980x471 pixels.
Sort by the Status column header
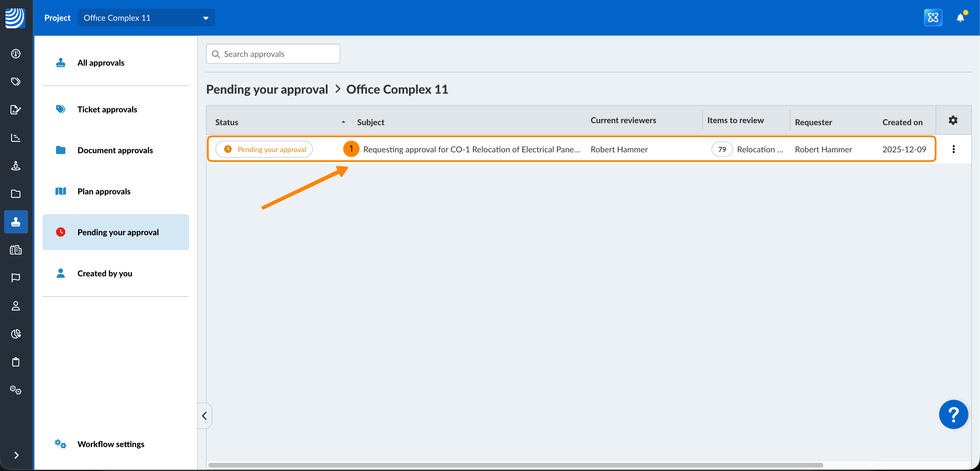pos(227,122)
